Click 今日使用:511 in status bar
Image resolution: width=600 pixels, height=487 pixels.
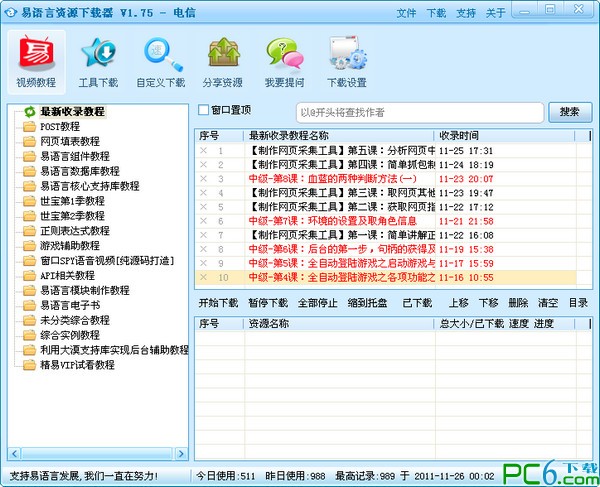pyautogui.click(x=226, y=476)
